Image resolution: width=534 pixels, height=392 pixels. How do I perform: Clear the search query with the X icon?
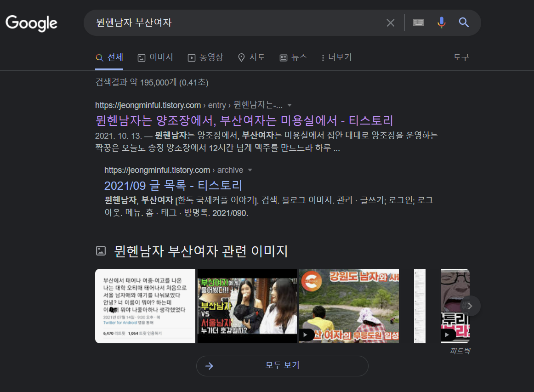(x=390, y=23)
